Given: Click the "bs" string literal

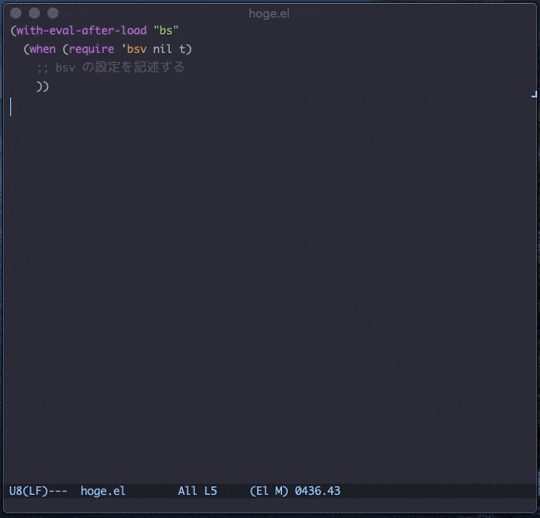Looking at the screenshot, I should click(166, 31).
